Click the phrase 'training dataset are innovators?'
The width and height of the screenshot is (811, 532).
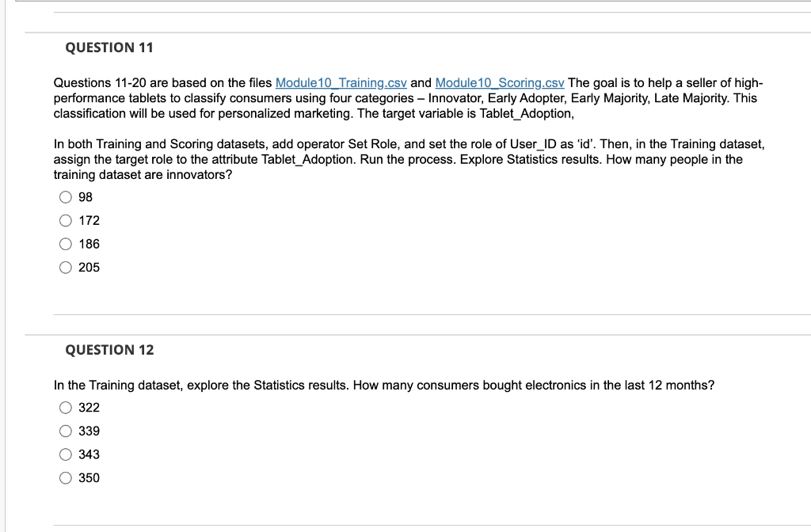pos(143,175)
